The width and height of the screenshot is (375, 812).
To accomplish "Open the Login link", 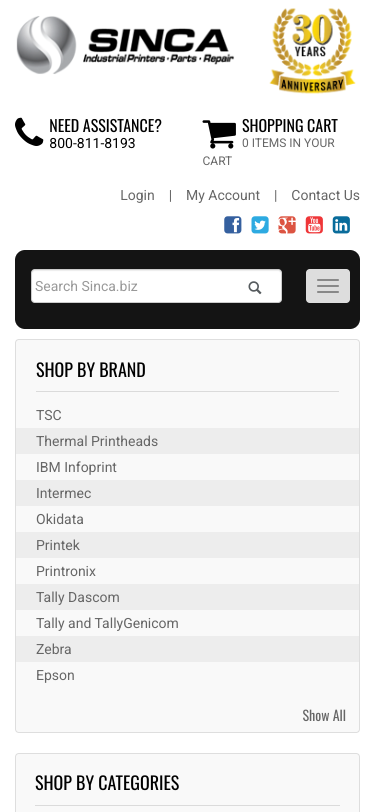I will 137,195.
